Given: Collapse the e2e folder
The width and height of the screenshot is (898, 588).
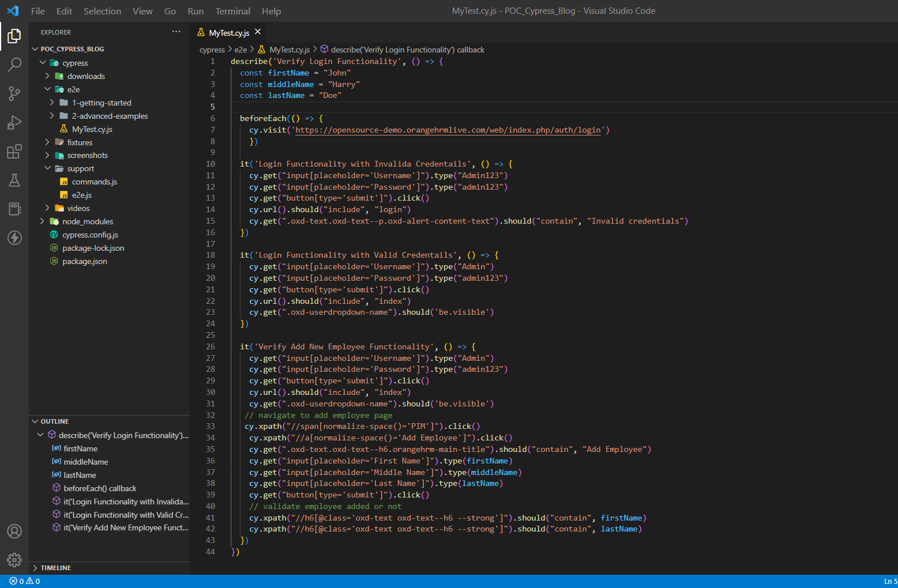Looking at the screenshot, I should click(x=47, y=89).
